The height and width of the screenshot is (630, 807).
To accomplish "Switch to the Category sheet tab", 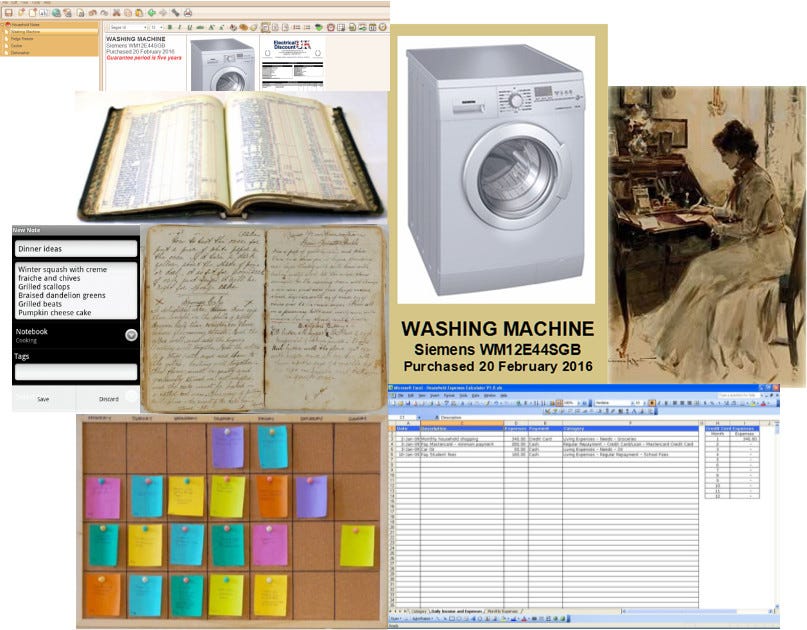I will [x=420, y=611].
